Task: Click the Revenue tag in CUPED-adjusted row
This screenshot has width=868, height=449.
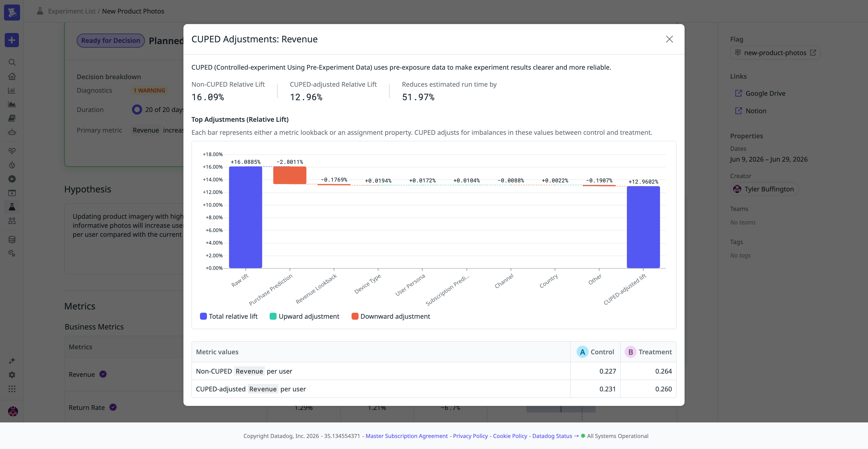Action: pos(263,389)
